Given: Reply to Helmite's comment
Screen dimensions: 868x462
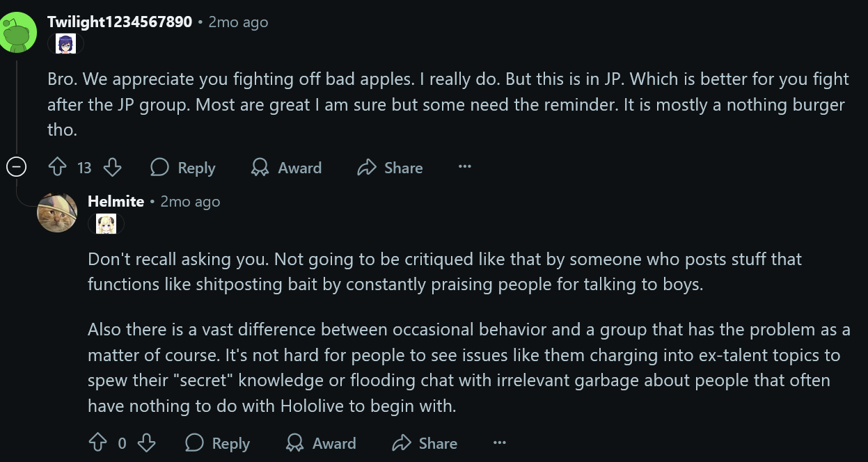Looking at the screenshot, I should [x=216, y=443].
